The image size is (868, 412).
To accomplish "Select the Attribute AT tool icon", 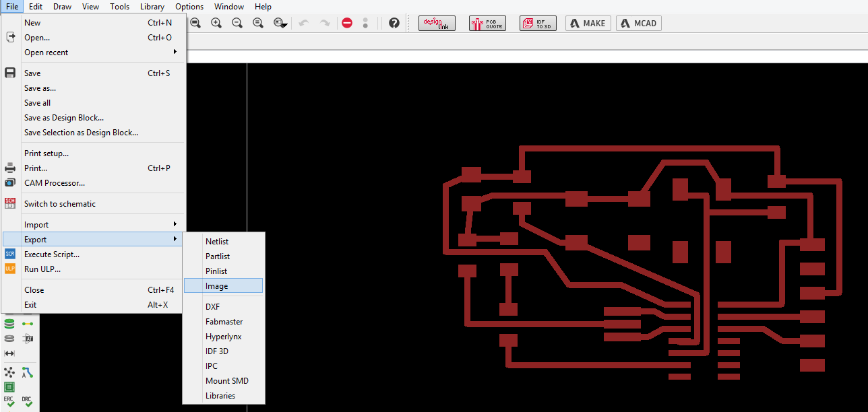I will pos(28,339).
